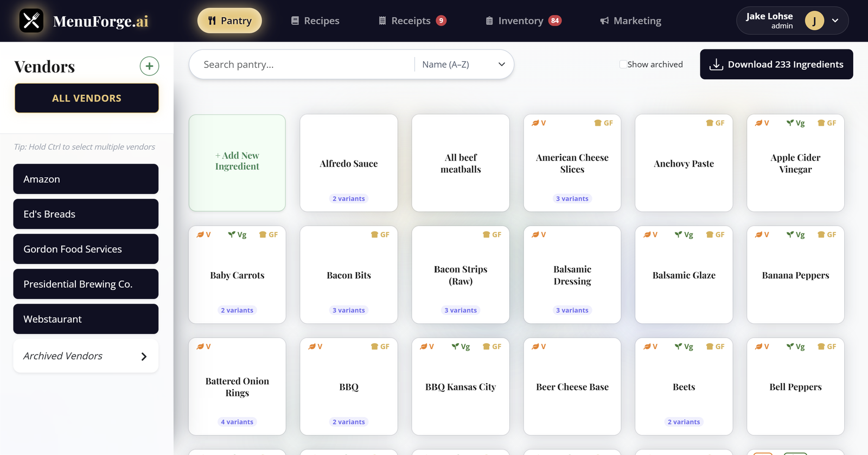This screenshot has width=868, height=455.
Task: Select Webstaurant vendor
Action: tap(86, 319)
